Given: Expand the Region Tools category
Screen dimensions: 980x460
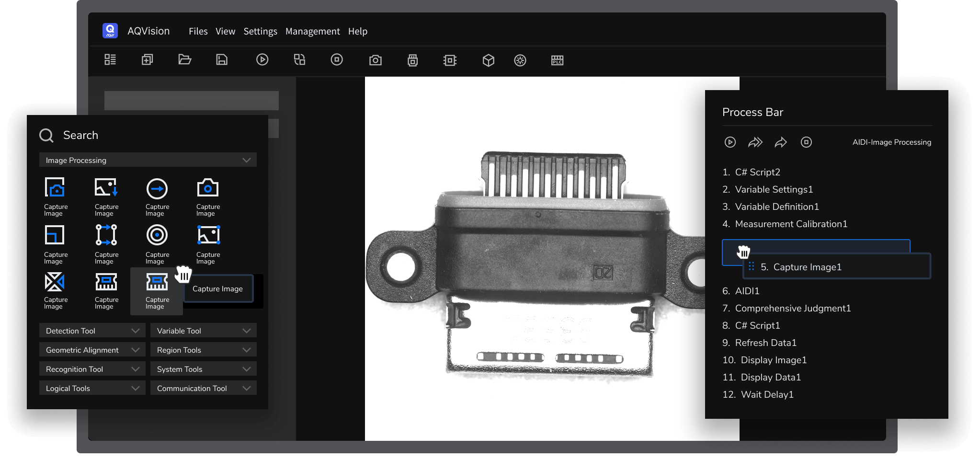Looking at the screenshot, I should pos(246,350).
